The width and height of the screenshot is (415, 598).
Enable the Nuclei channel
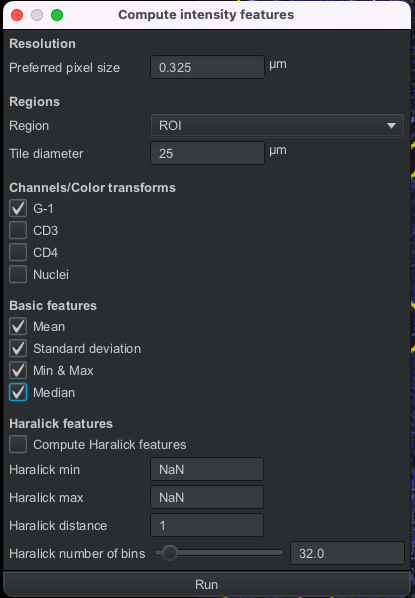18,275
